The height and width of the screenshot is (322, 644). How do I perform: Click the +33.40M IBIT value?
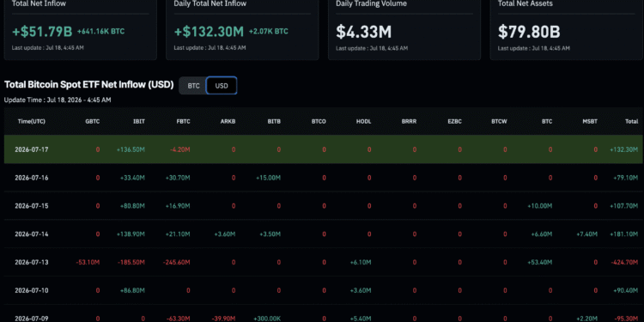(132, 178)
